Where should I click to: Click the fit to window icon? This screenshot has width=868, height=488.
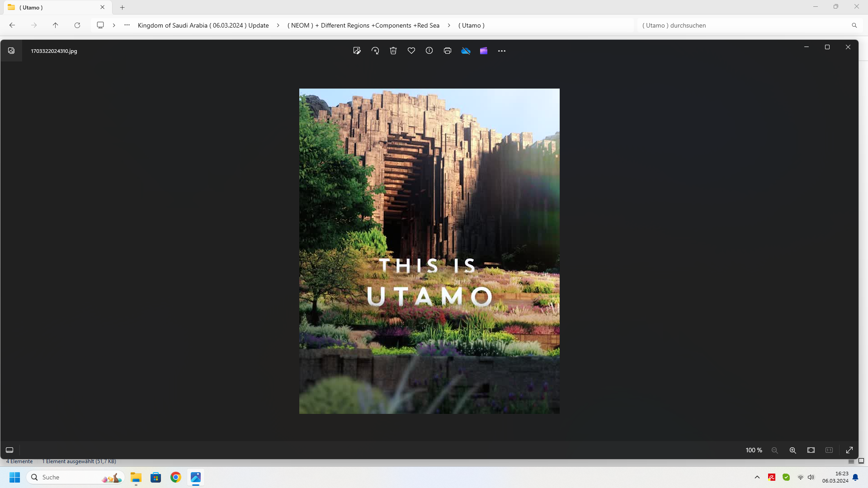(811, 450)
